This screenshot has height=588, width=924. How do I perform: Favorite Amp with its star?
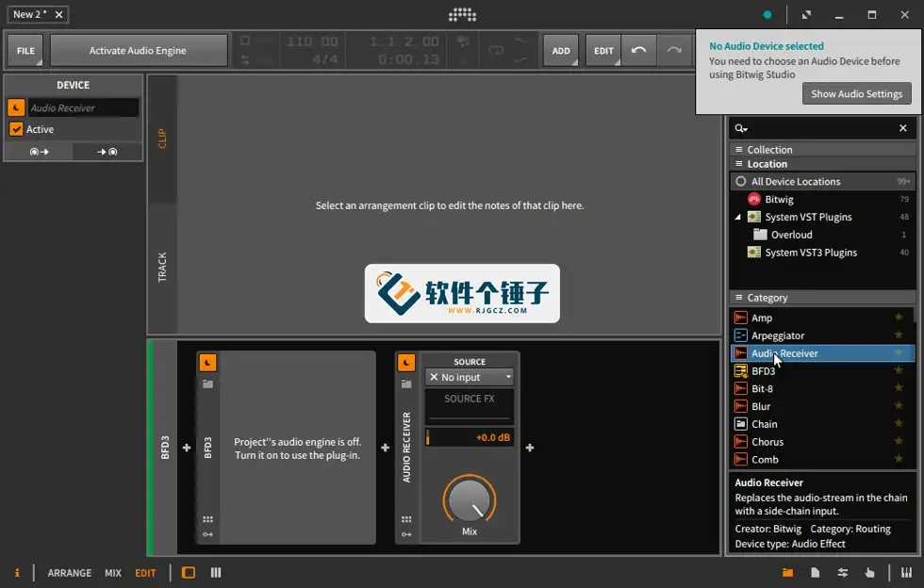pos(899,317)
